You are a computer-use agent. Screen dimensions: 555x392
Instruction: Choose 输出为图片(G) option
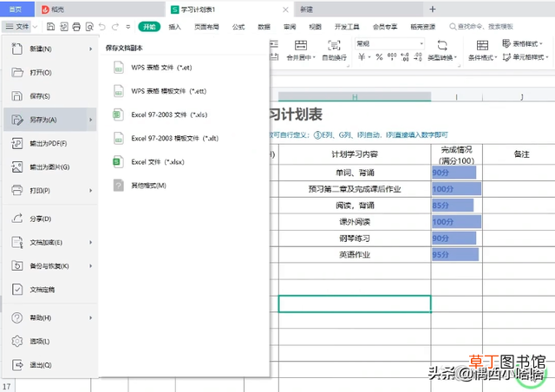click(50, 167)
